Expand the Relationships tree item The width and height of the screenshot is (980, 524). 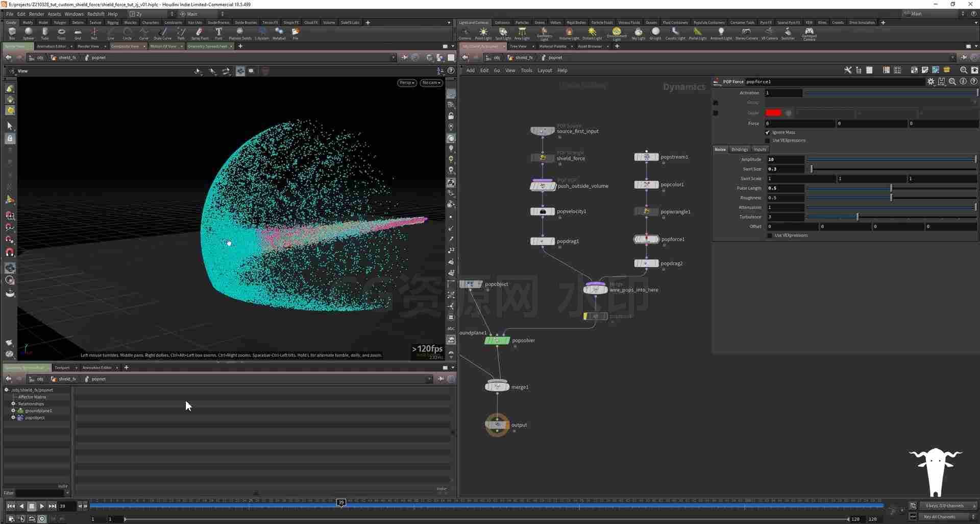point(13,404)
